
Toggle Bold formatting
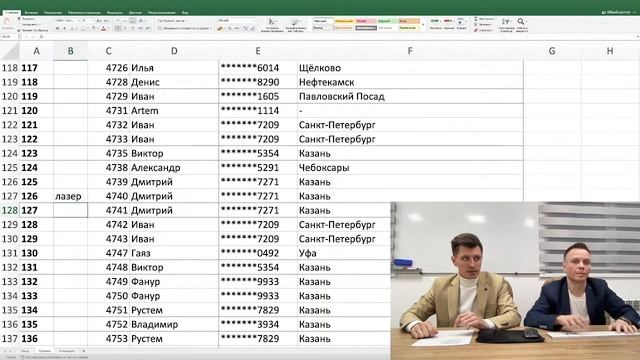click(x=58, y=29)
